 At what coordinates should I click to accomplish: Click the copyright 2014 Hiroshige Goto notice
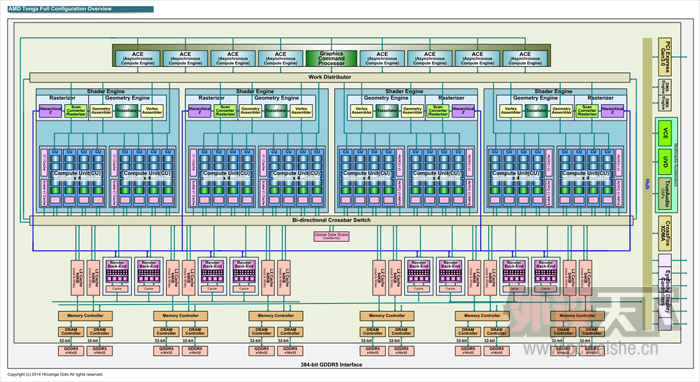(x=55, y=374)
